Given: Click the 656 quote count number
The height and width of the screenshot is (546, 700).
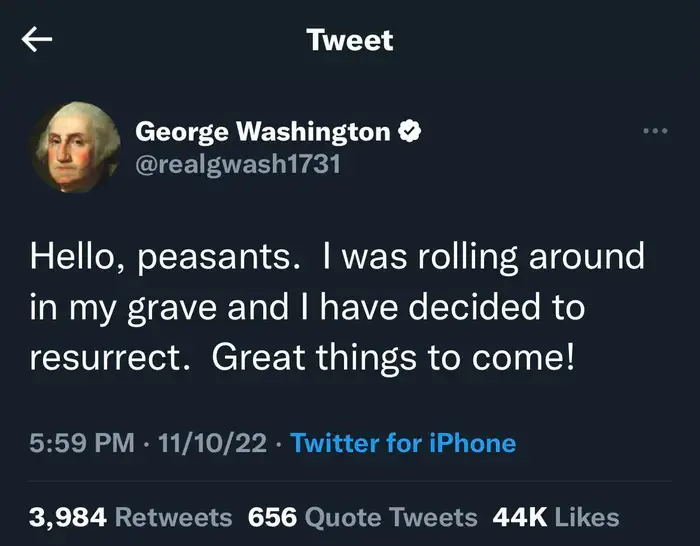Looking at the screenshot, I should click(272, 517).
